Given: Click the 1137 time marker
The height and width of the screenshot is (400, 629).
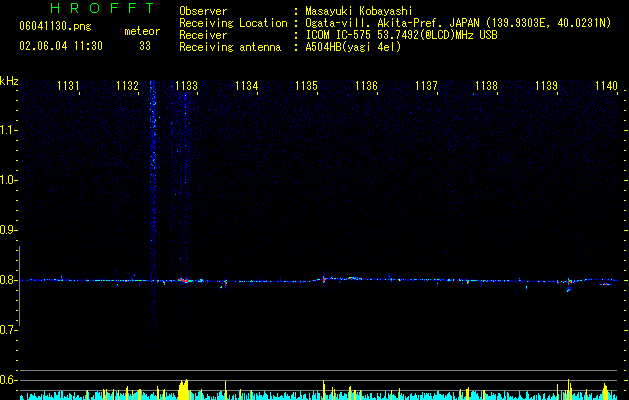Looking at the screenshot, I should (426, 86).
